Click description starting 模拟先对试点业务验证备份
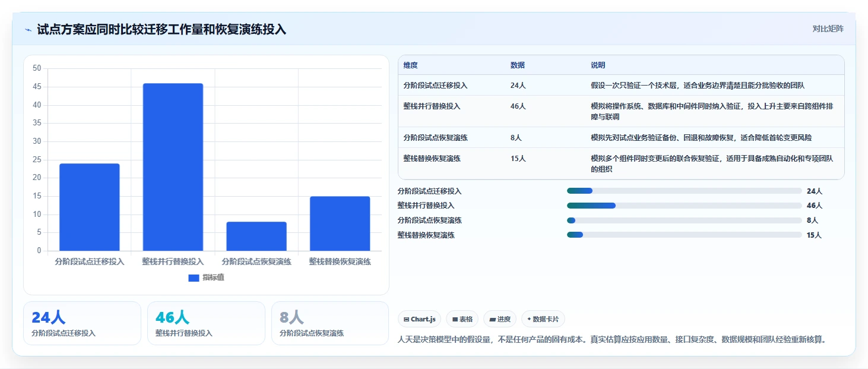 point(701,138)
